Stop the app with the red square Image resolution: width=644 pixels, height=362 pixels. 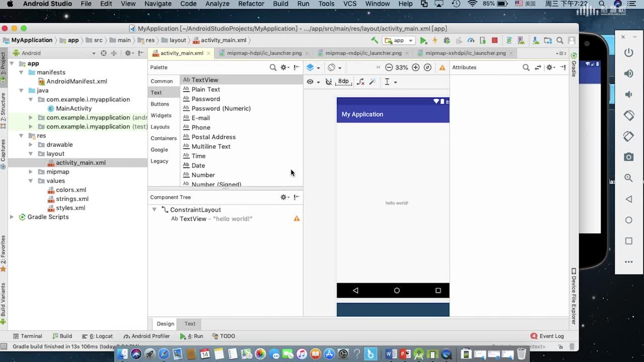[x=495, y=40]
